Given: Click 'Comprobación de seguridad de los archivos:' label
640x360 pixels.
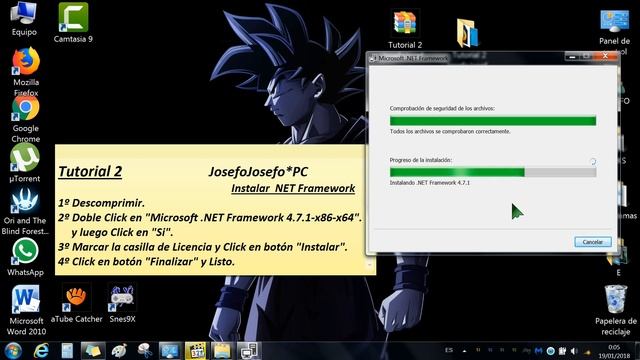Looking at the screenshot, I should click(442, 108).
